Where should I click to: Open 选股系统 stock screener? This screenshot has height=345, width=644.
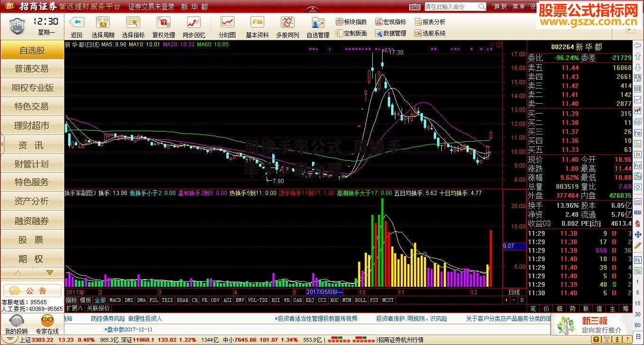tap(430, 33)
